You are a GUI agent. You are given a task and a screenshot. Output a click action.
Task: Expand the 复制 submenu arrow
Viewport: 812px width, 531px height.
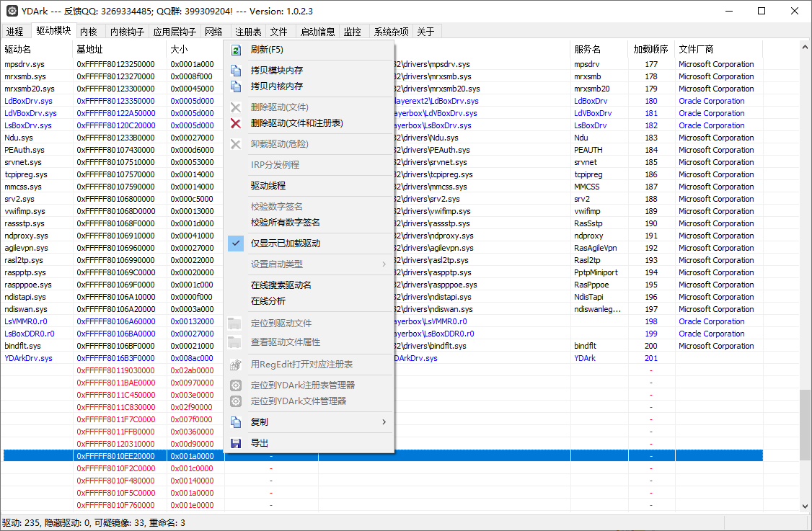click(384, 422)
